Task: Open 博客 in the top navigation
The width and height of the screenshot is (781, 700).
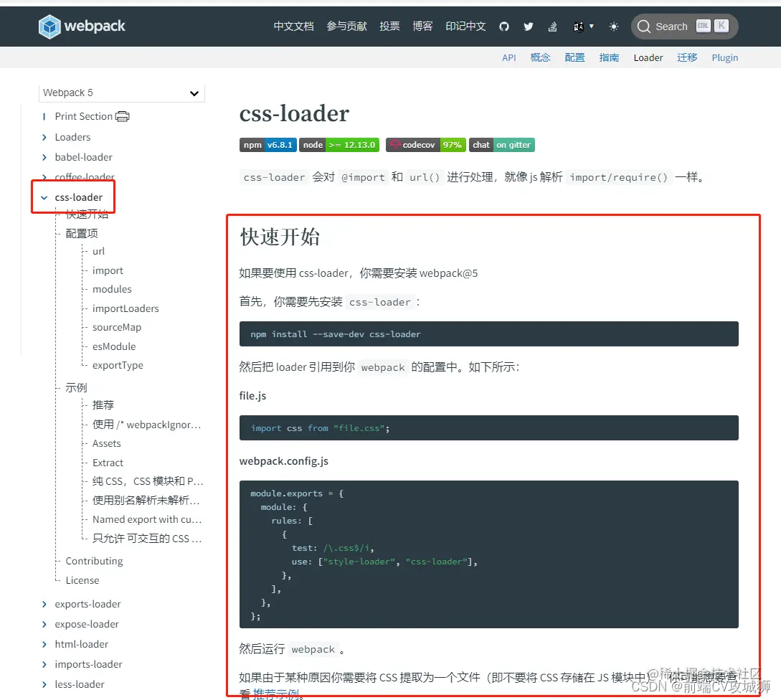Action: 422,27
